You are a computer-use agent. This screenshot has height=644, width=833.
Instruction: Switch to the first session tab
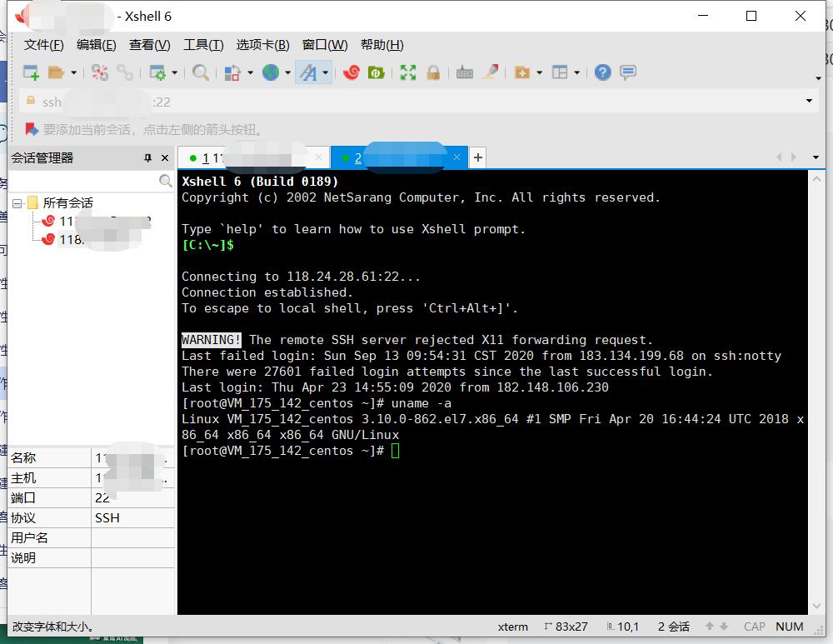250,157
